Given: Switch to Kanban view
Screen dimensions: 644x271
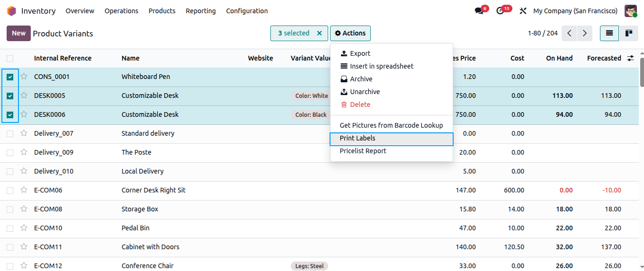Looking at the screenshot, I should 629,33.
